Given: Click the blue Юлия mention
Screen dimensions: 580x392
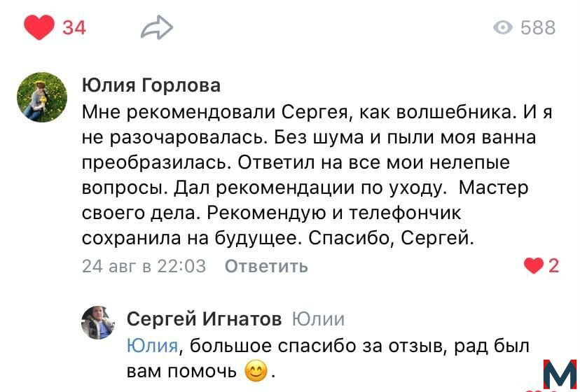Looking at the screenshot, I should tap(153, 346).
